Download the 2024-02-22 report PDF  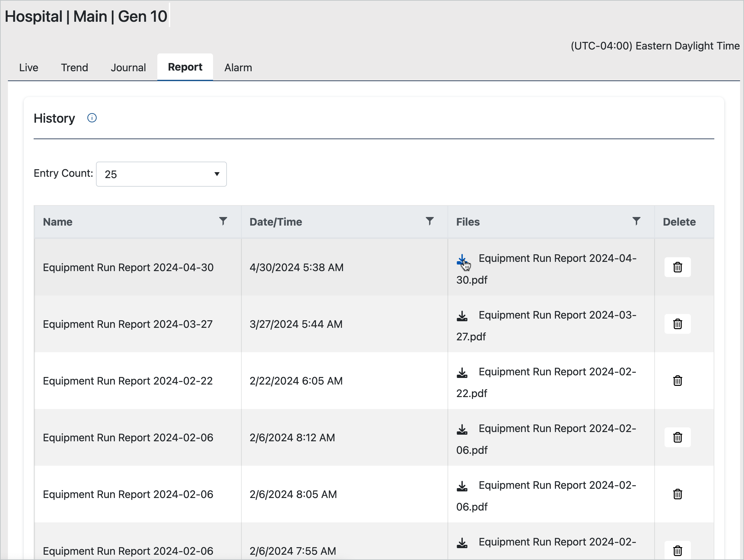(x=462, y=373)
